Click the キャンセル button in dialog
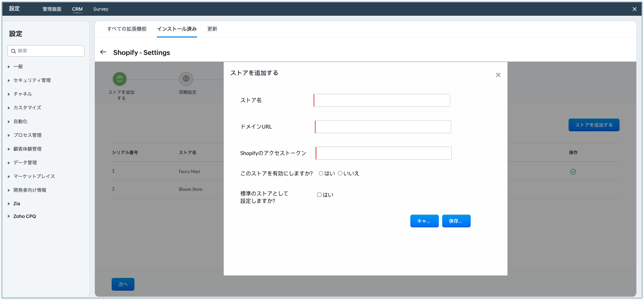This screenshot has height=300, width=644. coord(424,221)
